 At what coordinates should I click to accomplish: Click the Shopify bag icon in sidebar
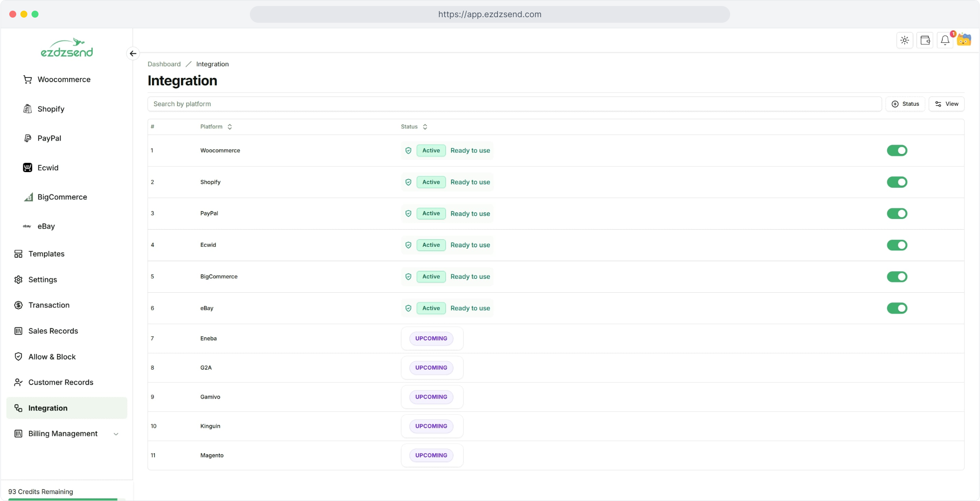coord(27,109)
